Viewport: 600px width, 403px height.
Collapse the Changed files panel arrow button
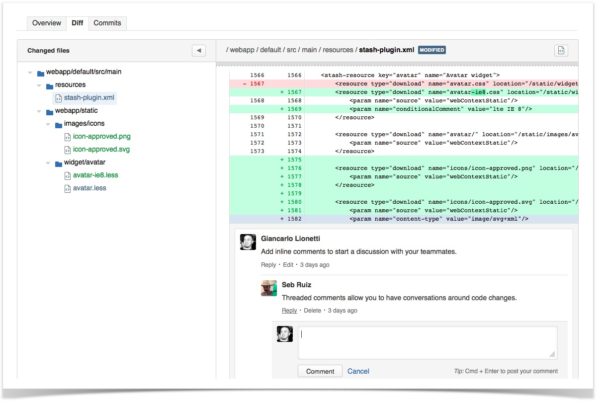pyautogui.click(x=198, y=50)
